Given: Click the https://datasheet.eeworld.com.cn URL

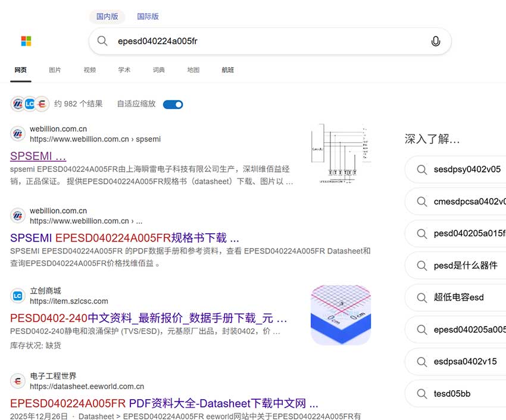Looking at the screenshot, I should click(87, 387).
